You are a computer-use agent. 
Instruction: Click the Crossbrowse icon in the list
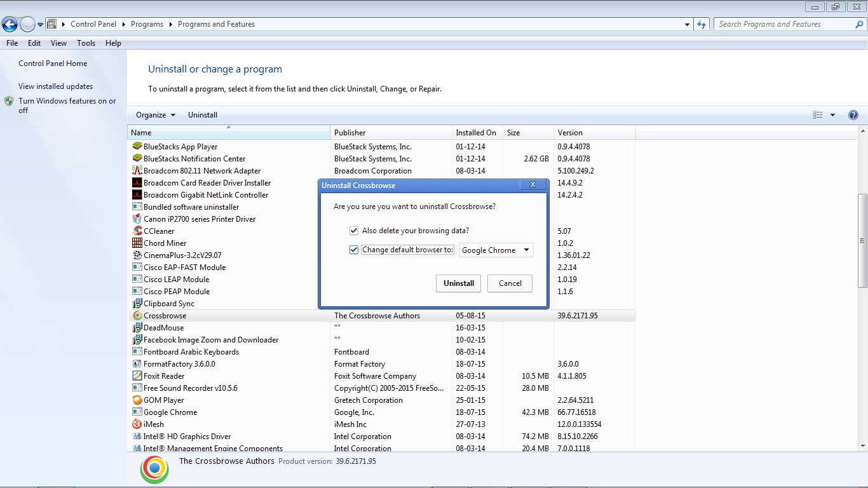[137, 316]
